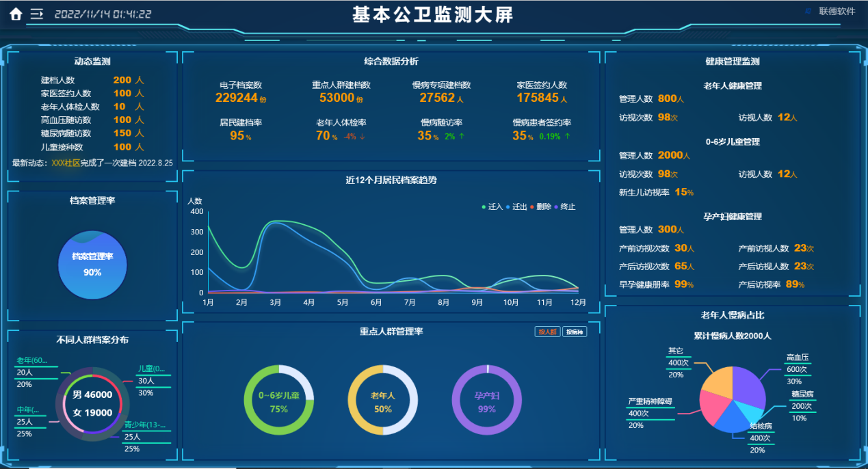Click the 男 46000 gender ring center
Image resolution: width=868 pixels, height=469 pixels.
pyautogui.click(x=92, y=394)
